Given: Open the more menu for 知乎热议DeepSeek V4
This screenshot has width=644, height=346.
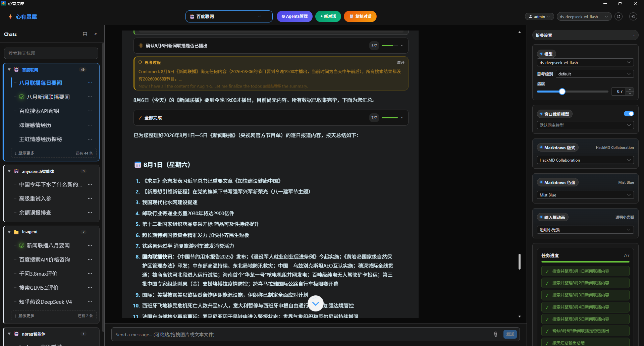Looking at the screenshot, I should coord(90,302).
